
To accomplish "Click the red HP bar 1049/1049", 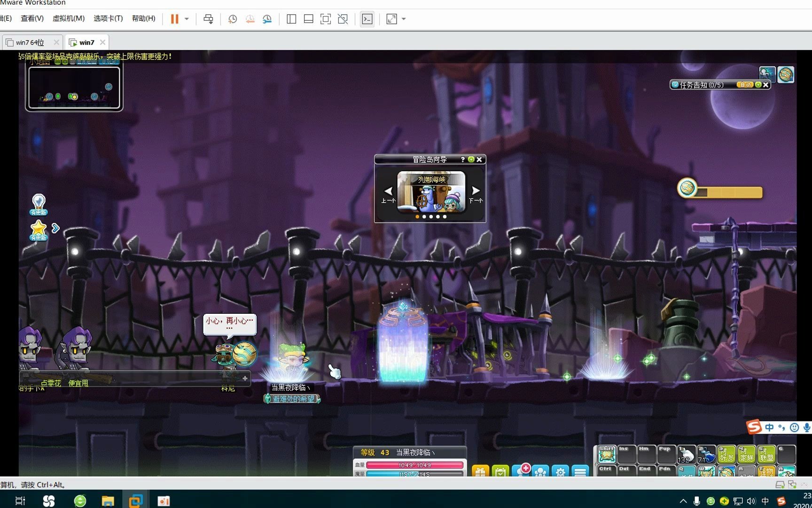I will click(x=414, y=465).
